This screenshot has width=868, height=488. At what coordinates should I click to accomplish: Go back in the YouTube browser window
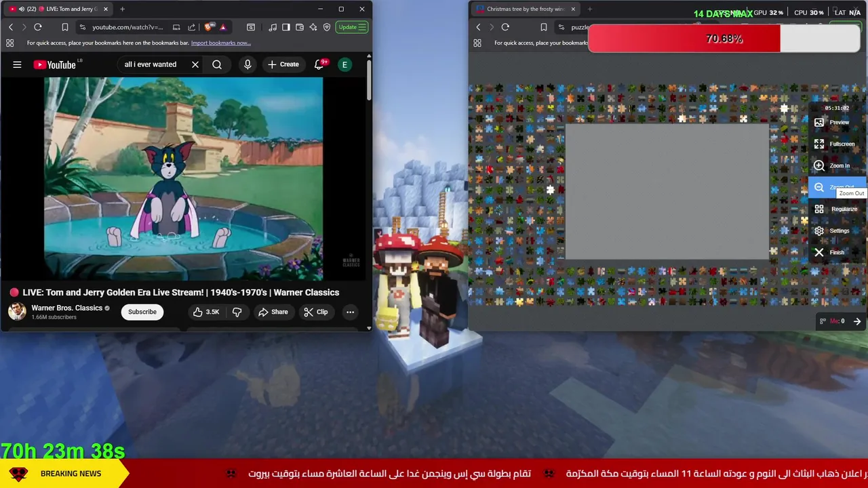[x=11, y=27]
